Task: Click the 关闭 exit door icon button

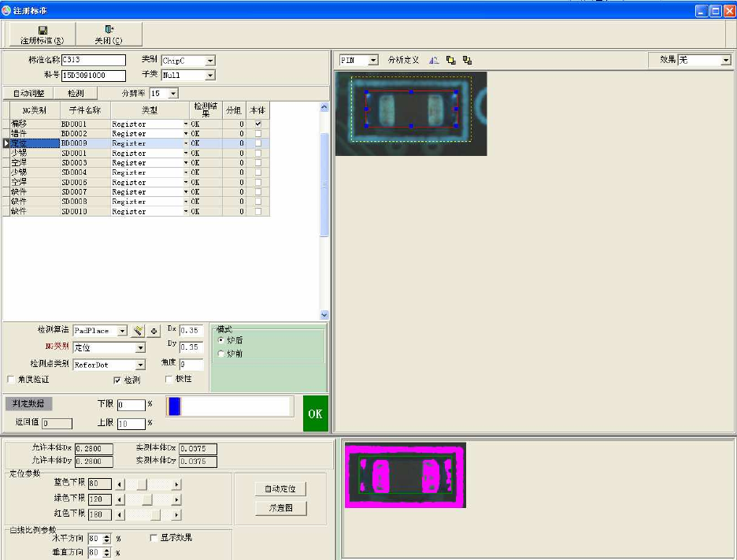Action: (x=109, y=35)
